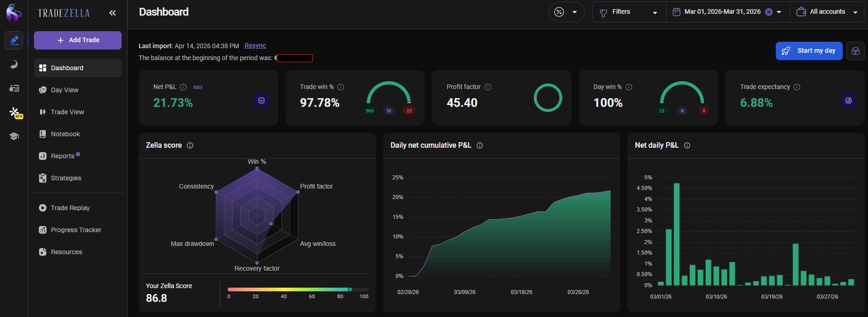
Task: Open the date range picker Mar 01-Mar 31
Action: coord(722,12)
